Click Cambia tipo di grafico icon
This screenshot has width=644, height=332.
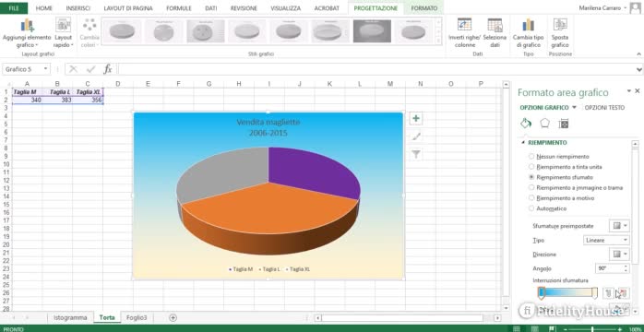click(528, 26)
